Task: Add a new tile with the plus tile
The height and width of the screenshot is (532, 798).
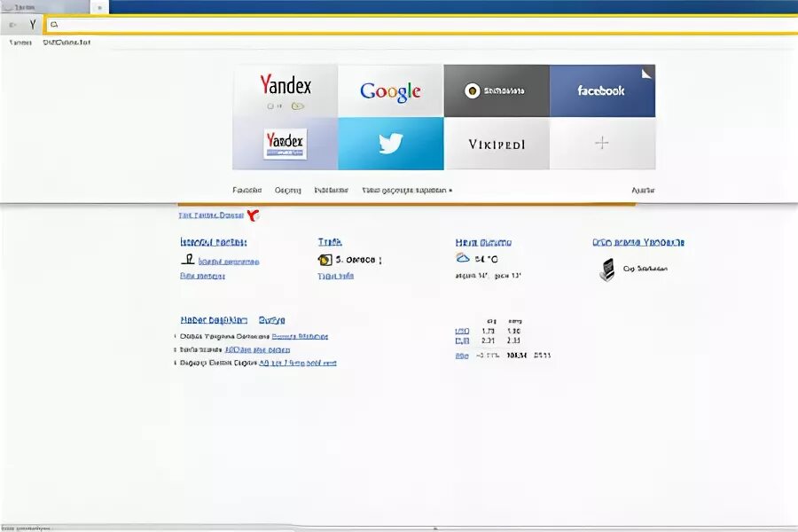Action: click(603, 144)
